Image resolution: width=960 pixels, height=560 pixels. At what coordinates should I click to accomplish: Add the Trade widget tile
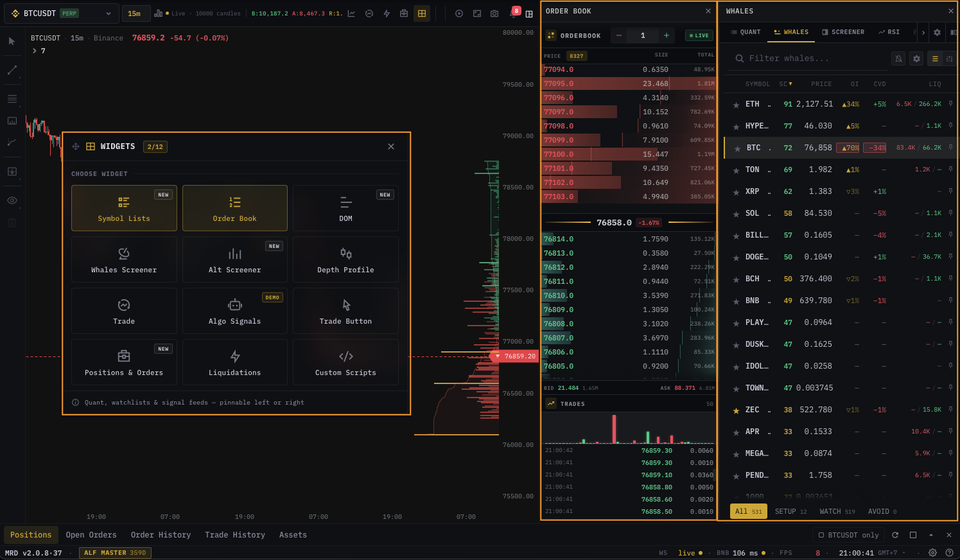124,311
